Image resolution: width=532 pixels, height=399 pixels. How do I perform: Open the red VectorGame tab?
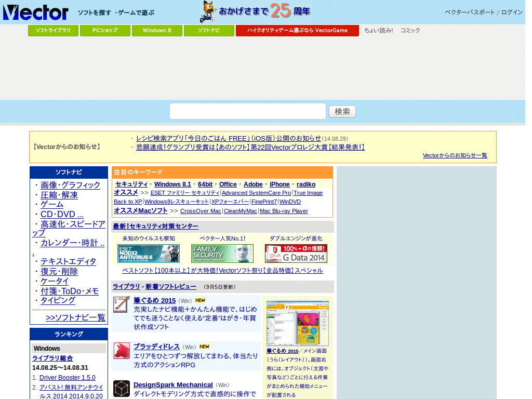[x=297, y=30]
